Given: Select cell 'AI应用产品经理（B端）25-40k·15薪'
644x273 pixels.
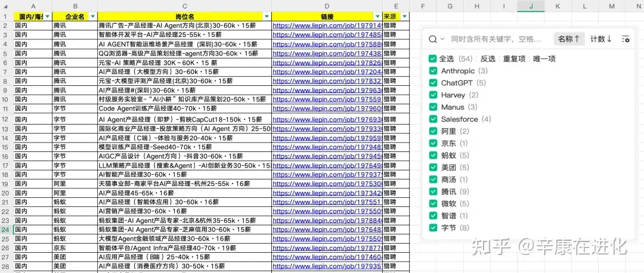Looking at the screenshot, I should [x=184, y=257].
